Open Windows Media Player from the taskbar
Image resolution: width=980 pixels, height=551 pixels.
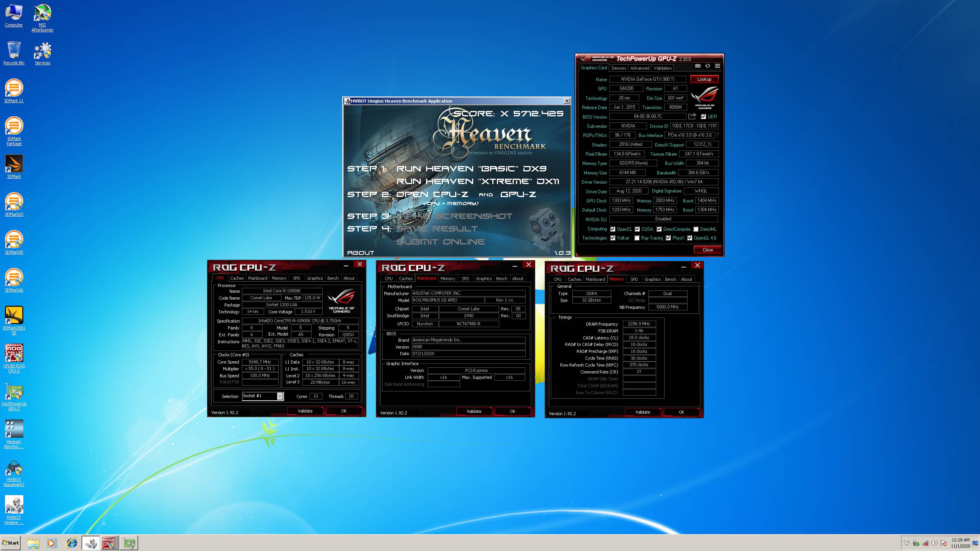click(x=52, y=543)
